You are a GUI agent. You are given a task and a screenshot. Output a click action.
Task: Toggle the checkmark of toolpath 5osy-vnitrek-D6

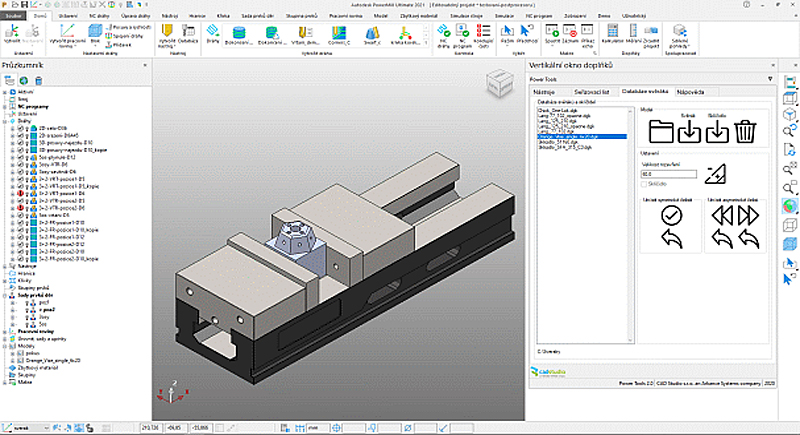tap(20, 172)
